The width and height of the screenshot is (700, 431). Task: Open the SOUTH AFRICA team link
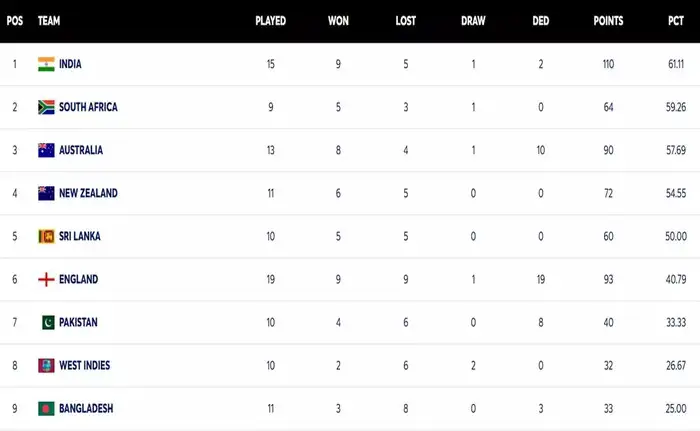[89, 107]
